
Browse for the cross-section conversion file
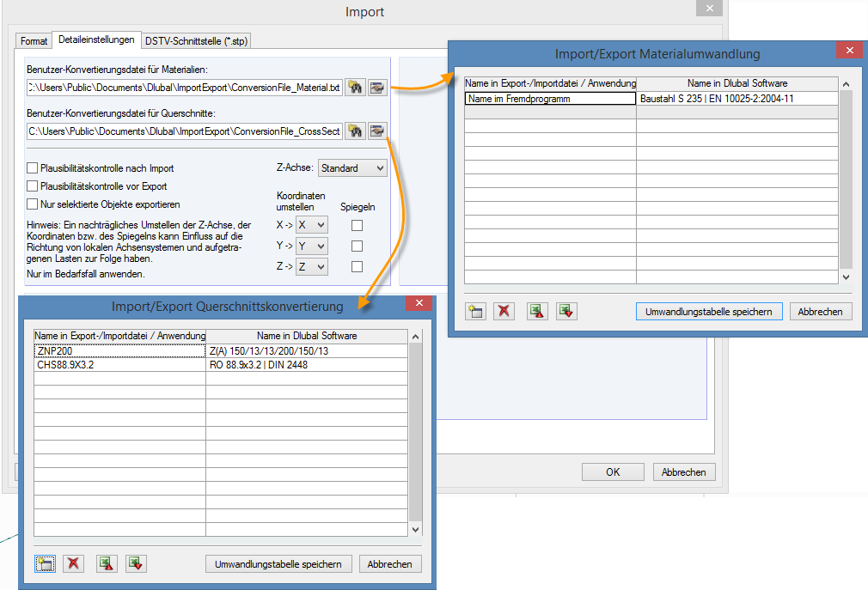(355, 131)
